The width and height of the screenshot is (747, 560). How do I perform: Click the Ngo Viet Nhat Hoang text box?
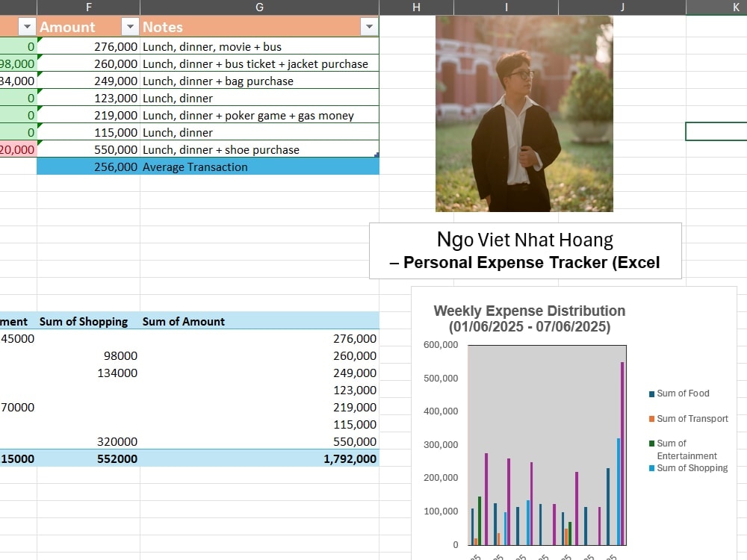point(525,250)
